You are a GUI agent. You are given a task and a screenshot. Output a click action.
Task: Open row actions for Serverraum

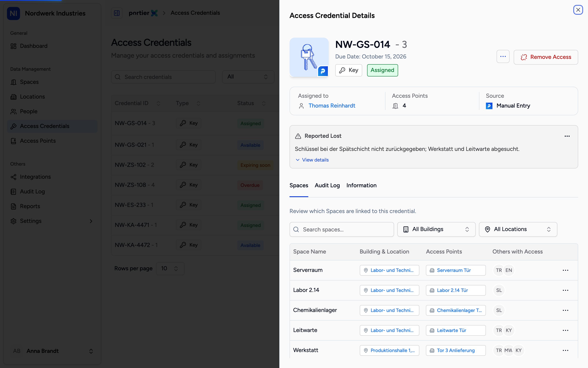[565, 270]
